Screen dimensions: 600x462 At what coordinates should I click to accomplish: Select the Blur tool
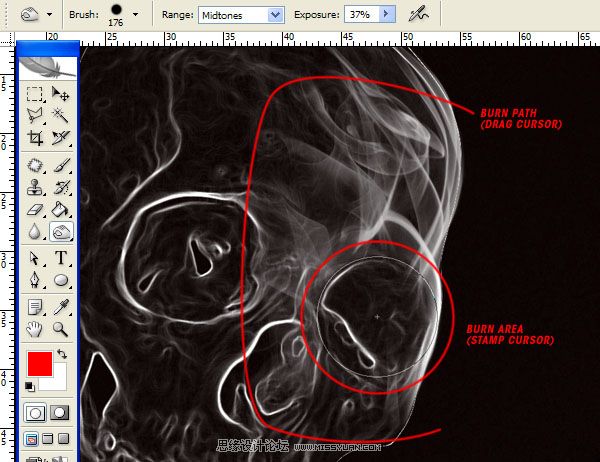coord(34,232)
